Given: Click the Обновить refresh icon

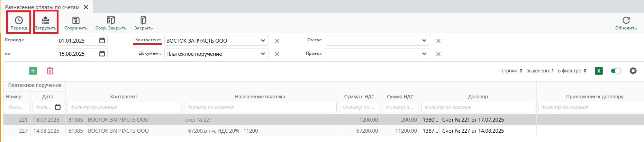Looking at the screenshot, I should [626, 20].
